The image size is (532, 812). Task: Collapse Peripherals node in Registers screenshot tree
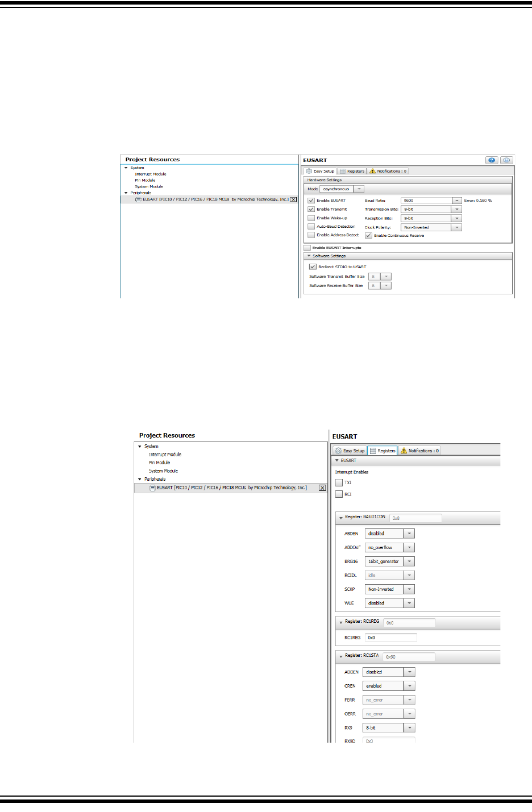[x=140, y=479]
